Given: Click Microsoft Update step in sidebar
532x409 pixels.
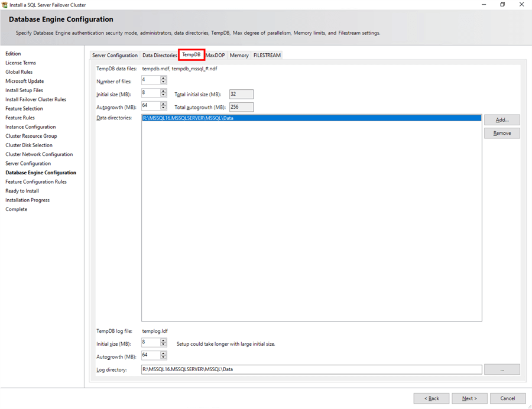Looking at the screenshot, I should click(25, 81).
